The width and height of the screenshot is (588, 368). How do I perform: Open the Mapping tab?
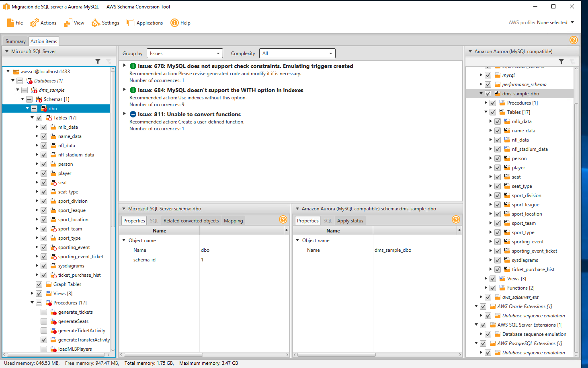click(x=234, y=221)
